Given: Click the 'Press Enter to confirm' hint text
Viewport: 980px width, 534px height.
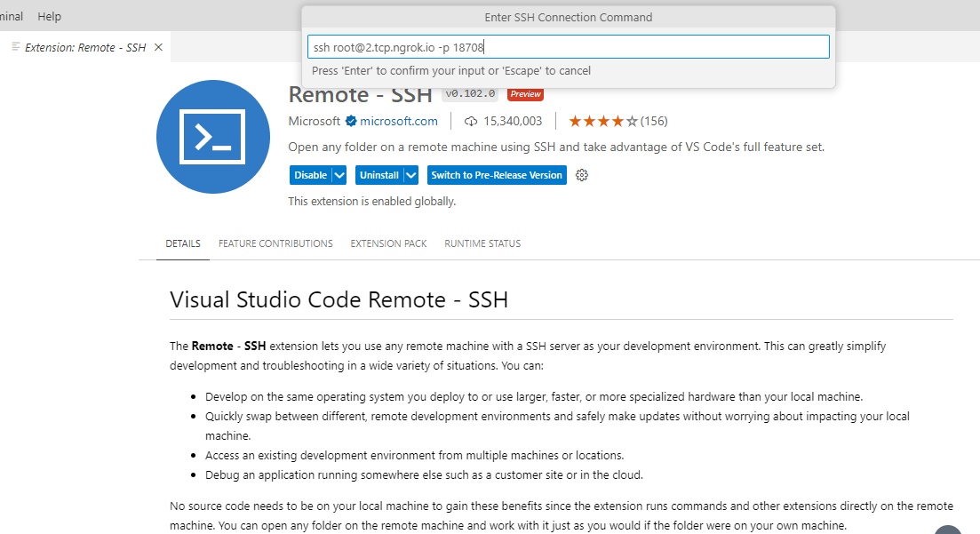Looking at the screenshot, I should tap(451, 71).
